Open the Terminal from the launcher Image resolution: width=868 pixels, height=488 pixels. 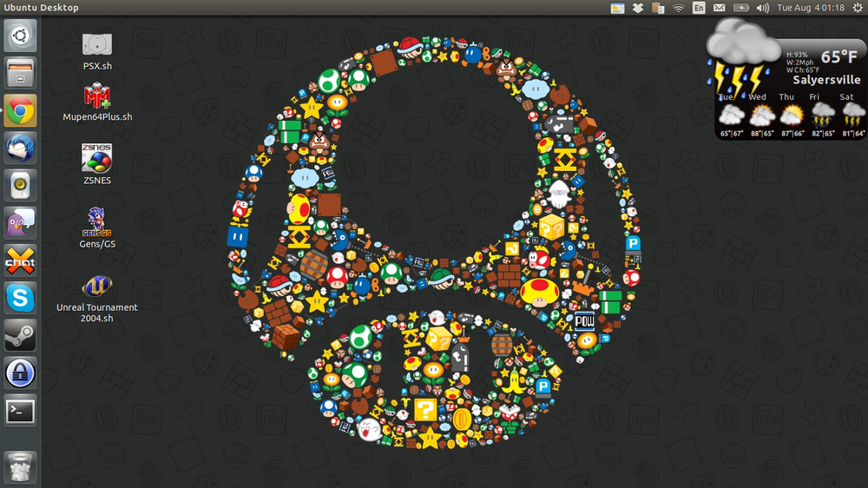click(21, 411)
